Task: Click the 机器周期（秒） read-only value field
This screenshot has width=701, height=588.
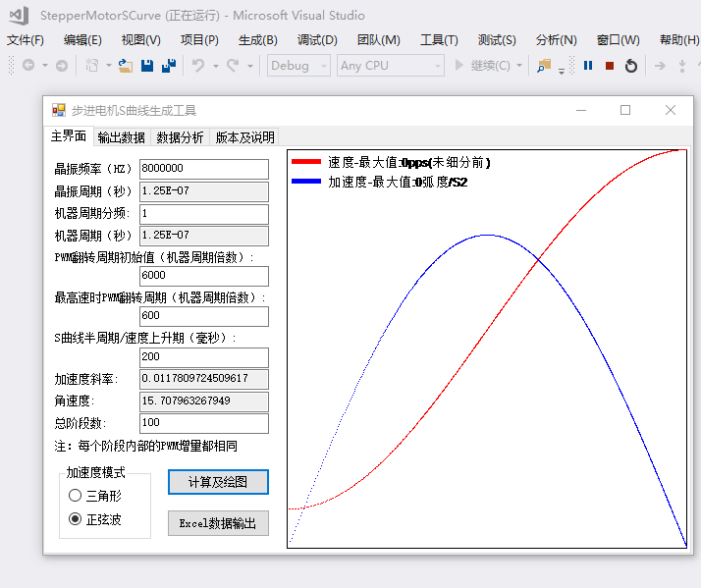Action: point(204,236)
